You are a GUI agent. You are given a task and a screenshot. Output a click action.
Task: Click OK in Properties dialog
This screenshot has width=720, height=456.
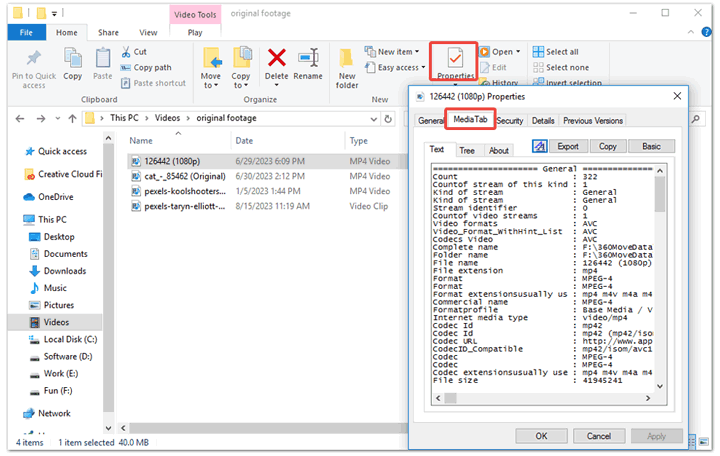pos(541,436)
